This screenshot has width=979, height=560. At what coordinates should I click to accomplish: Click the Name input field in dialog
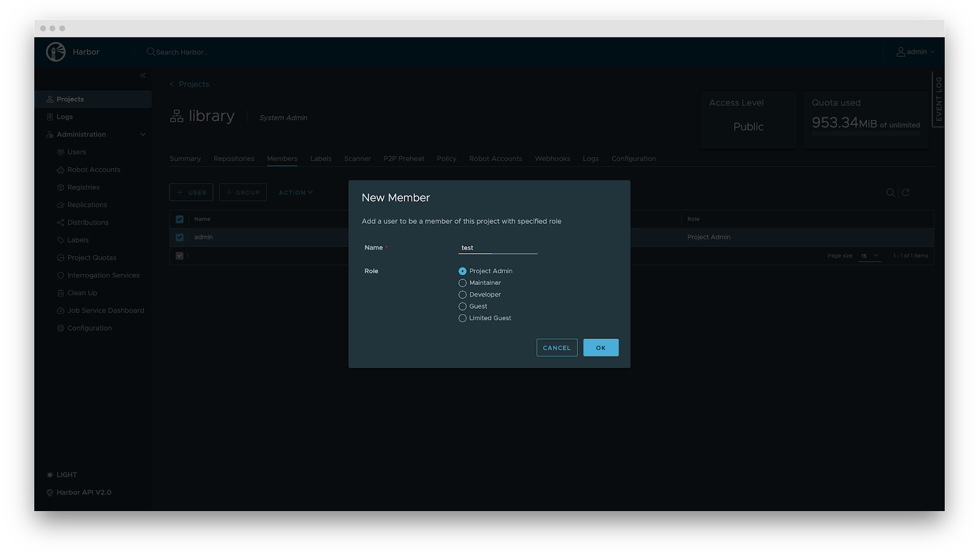pos(497,248)
